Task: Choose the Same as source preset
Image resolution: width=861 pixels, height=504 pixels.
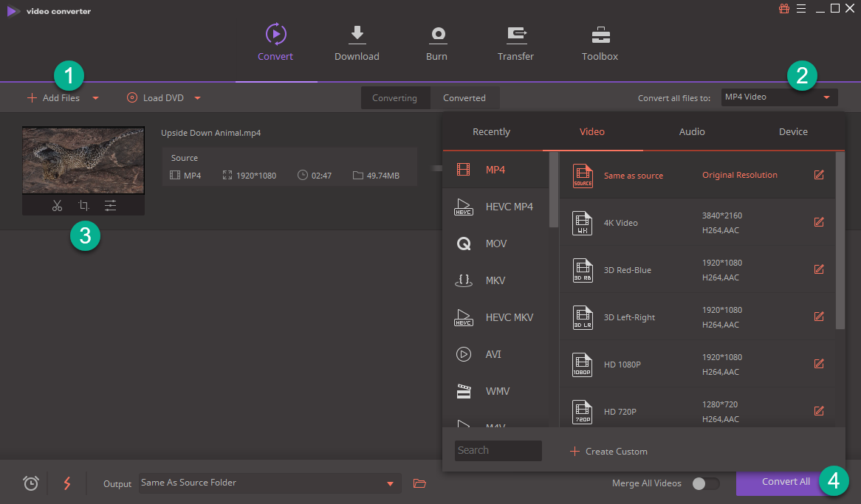Action: (x=697, y=175)
